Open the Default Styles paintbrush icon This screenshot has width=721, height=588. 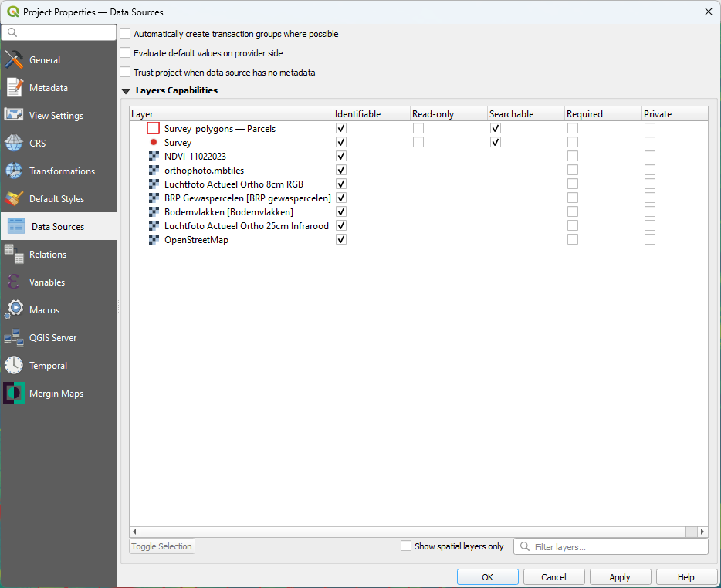coord(13,198)
